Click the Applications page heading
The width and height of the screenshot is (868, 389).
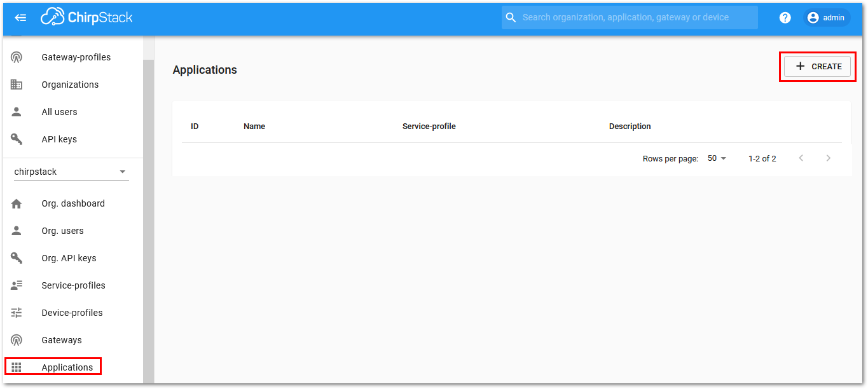coord(205,70)
